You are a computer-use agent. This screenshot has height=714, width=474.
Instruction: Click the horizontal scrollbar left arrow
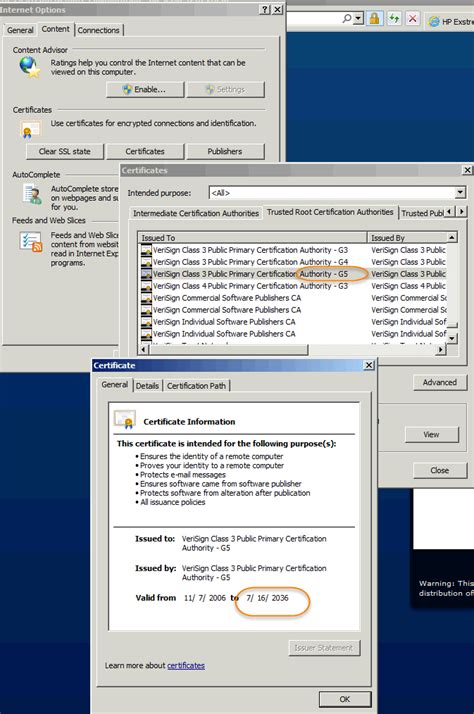click(x=144, y=349)
